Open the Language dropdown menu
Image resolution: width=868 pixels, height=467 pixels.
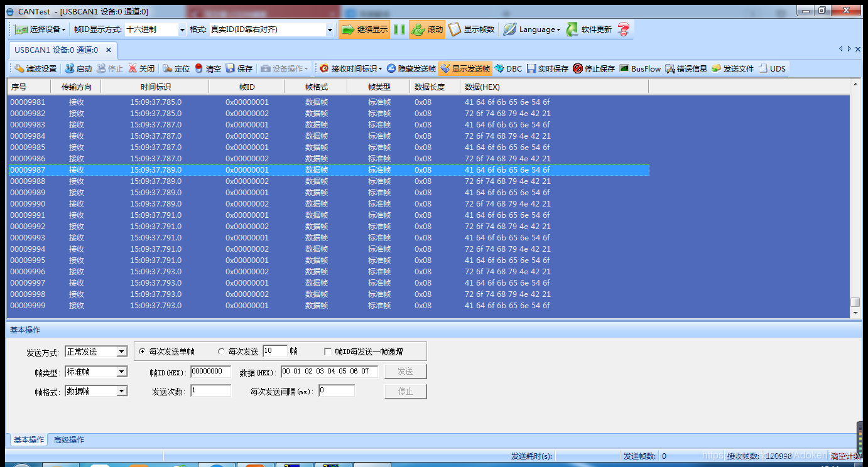[531, 30]
